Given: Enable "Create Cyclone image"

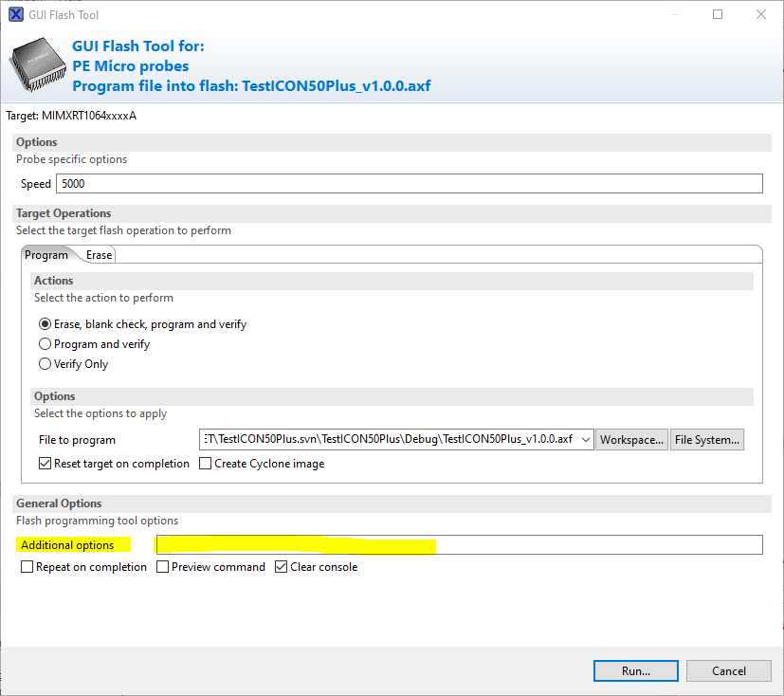Looking at the screenshot, I should coord(204,464).
